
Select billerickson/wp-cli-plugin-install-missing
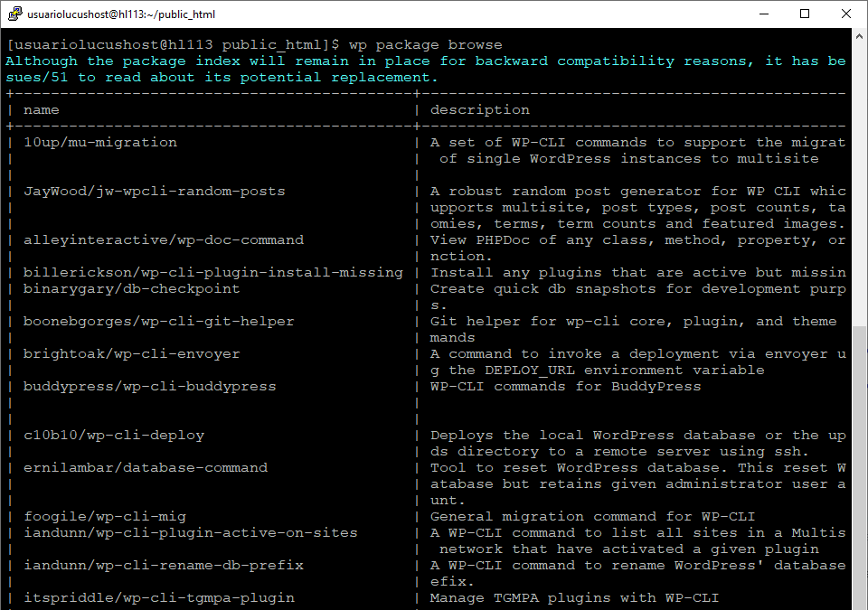(x=213, y=272)
